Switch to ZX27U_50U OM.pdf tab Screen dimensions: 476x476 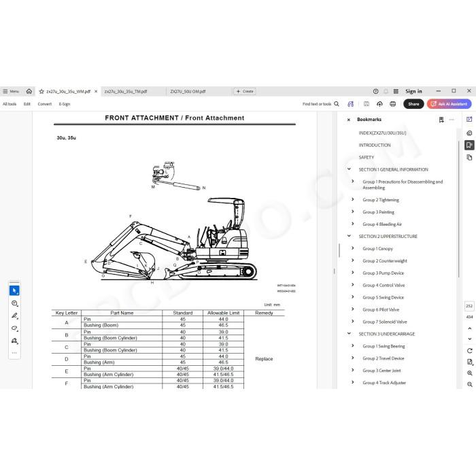(188, 91)
